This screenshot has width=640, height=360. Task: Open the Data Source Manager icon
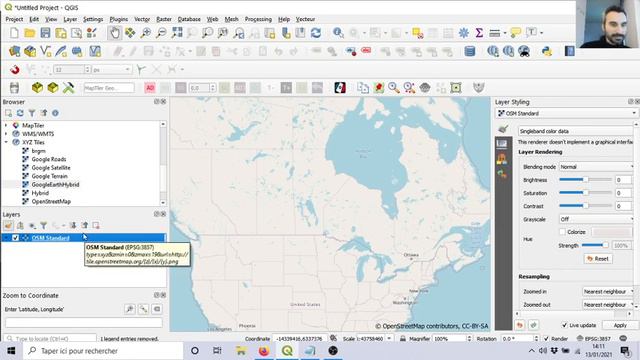point(15,51)
